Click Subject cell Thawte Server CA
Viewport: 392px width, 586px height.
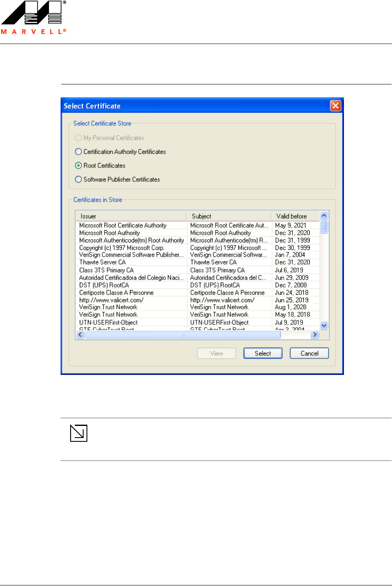tap(213, 262)
